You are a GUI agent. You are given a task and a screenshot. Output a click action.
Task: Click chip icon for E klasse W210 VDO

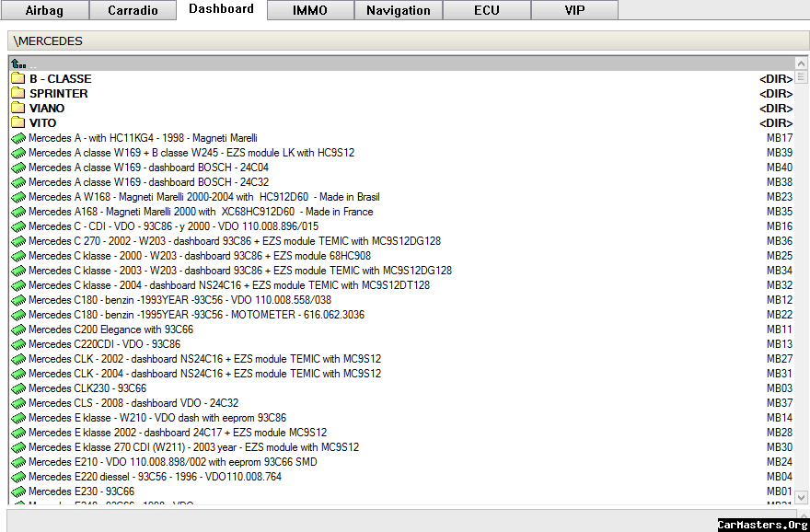(18, 418)
